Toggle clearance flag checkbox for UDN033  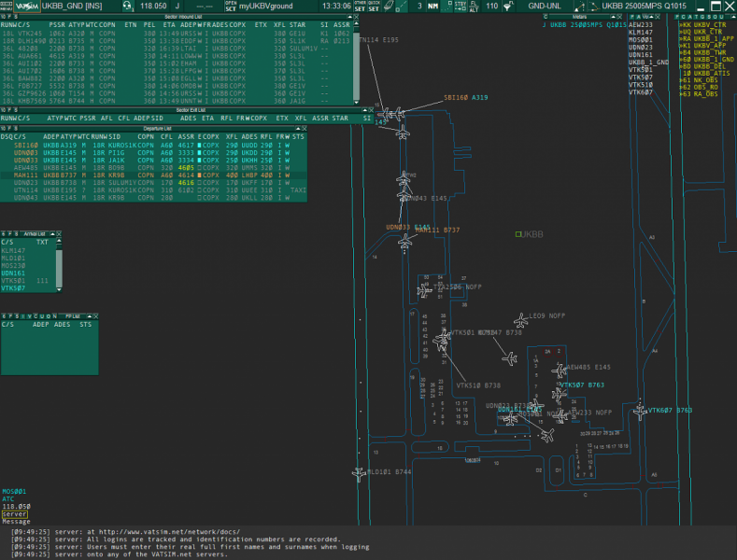click(x=199, y=161)
